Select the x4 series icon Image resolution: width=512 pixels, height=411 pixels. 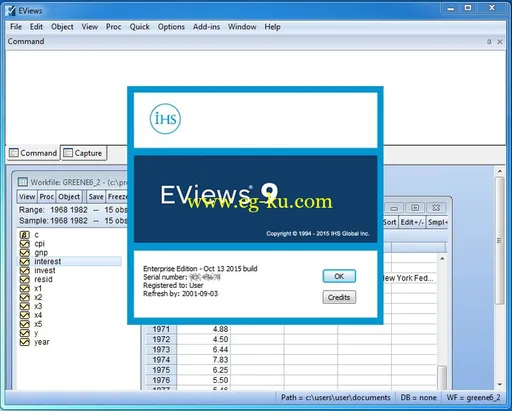pos(25,315)
